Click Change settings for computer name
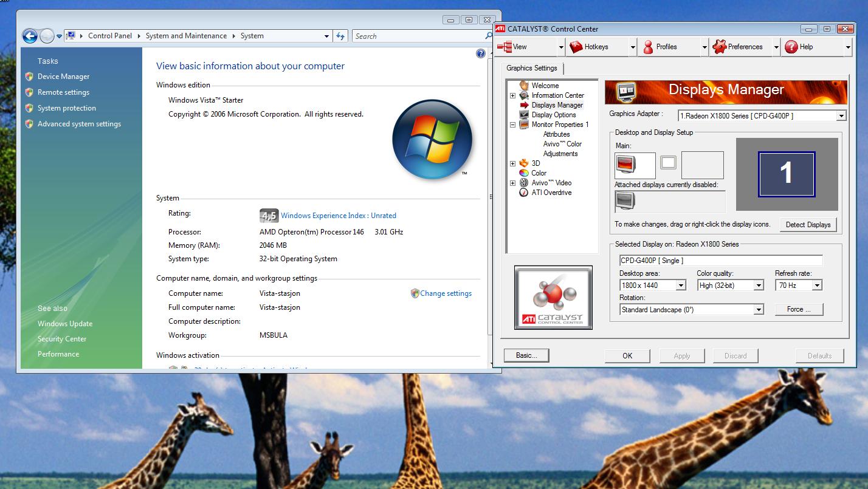The width and height of the screenshot is (868, 489). (446, 293)
